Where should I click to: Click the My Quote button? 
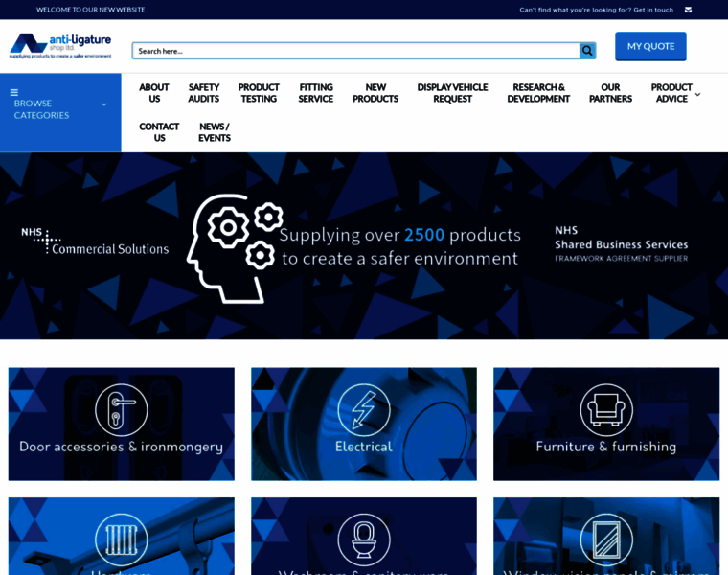[650, 46]
